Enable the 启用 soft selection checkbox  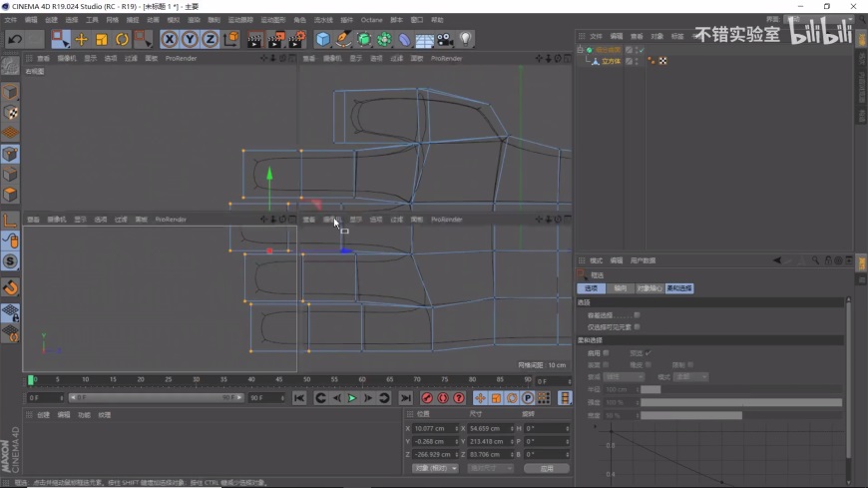(606, 352)
